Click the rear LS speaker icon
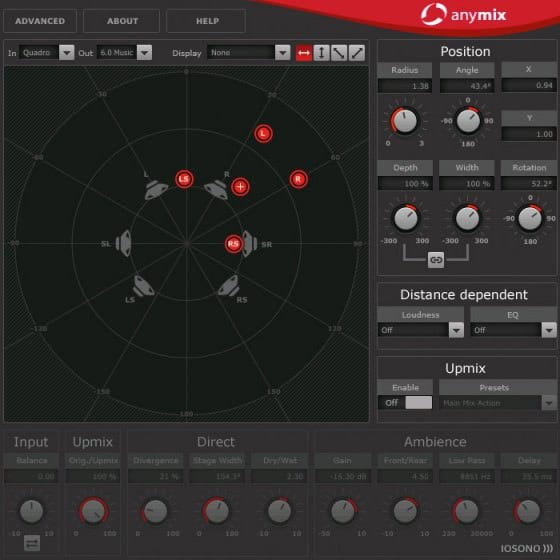 144,286
